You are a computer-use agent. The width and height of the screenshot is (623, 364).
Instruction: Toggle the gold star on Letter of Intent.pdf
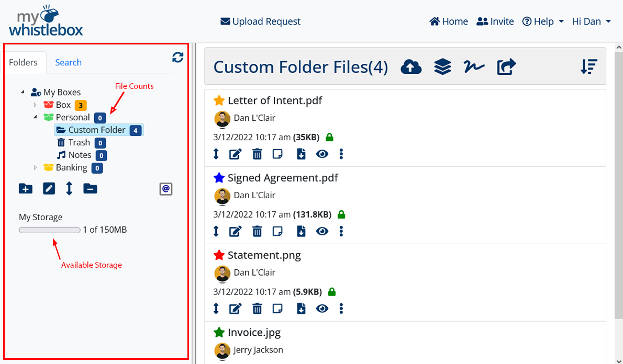[219, 100]
